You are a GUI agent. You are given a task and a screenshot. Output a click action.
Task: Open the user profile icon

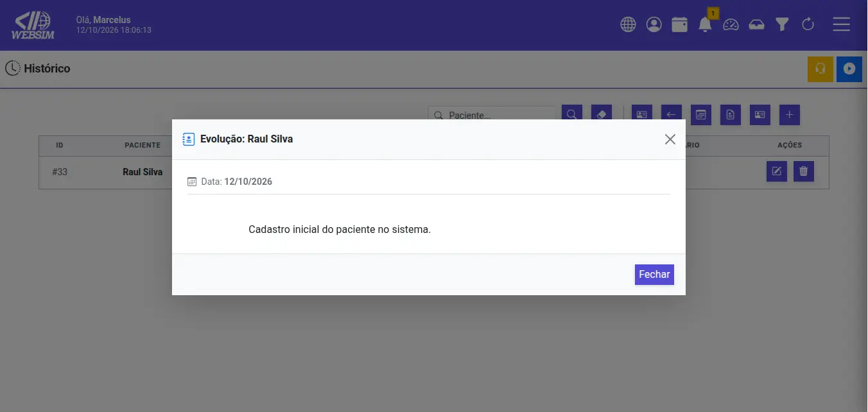(654, 25)
